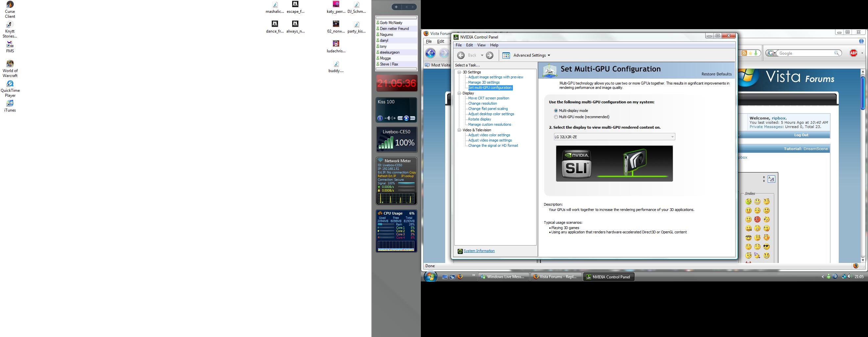868x337 pixels.
Task: Launch World of Warcraft from desktop
Action: (10, 68)
